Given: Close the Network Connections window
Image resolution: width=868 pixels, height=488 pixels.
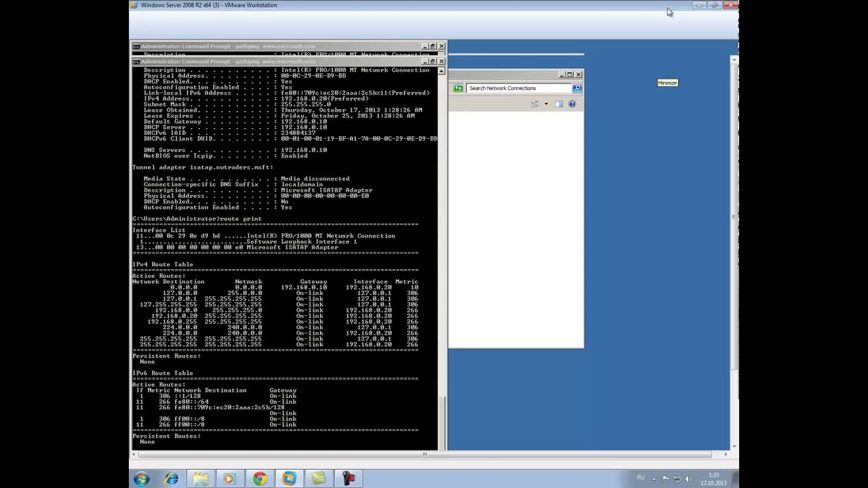Looking at the screenshot, I should coord(578,75).
